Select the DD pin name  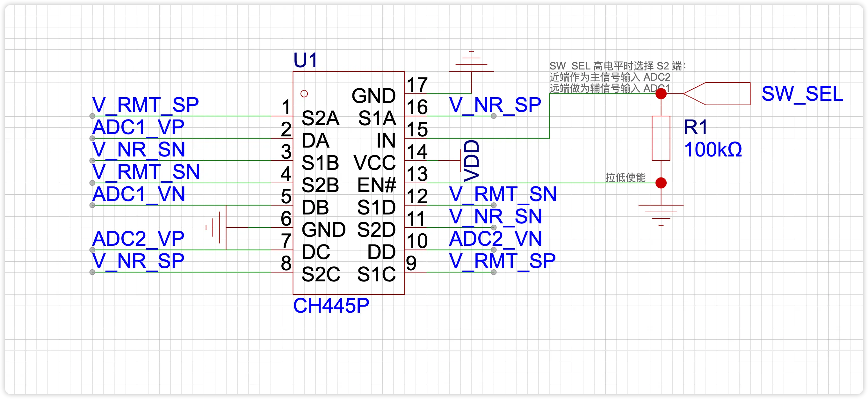coord(381,252)
